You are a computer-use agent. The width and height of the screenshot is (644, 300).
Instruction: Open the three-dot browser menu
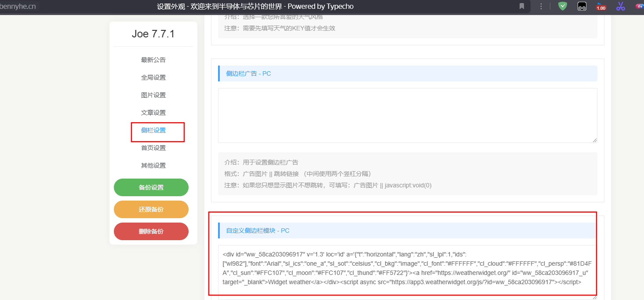pyautogui.click(x=541, y=6)
